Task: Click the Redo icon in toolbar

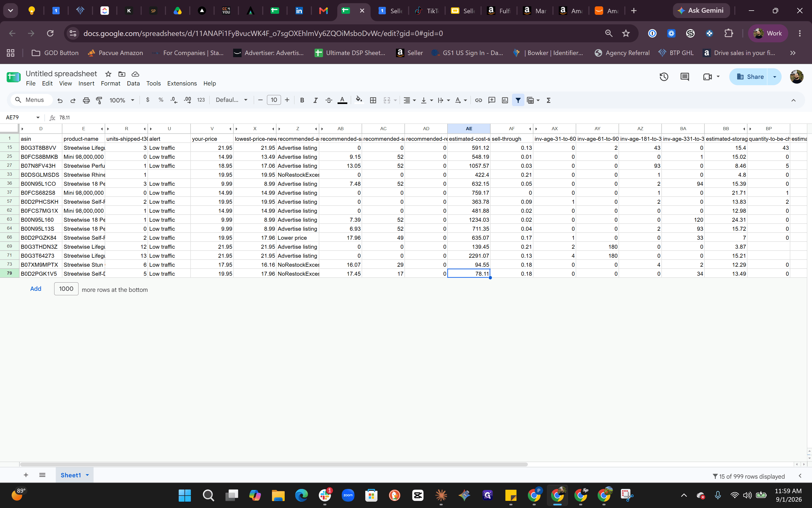Action: point(73,100)
